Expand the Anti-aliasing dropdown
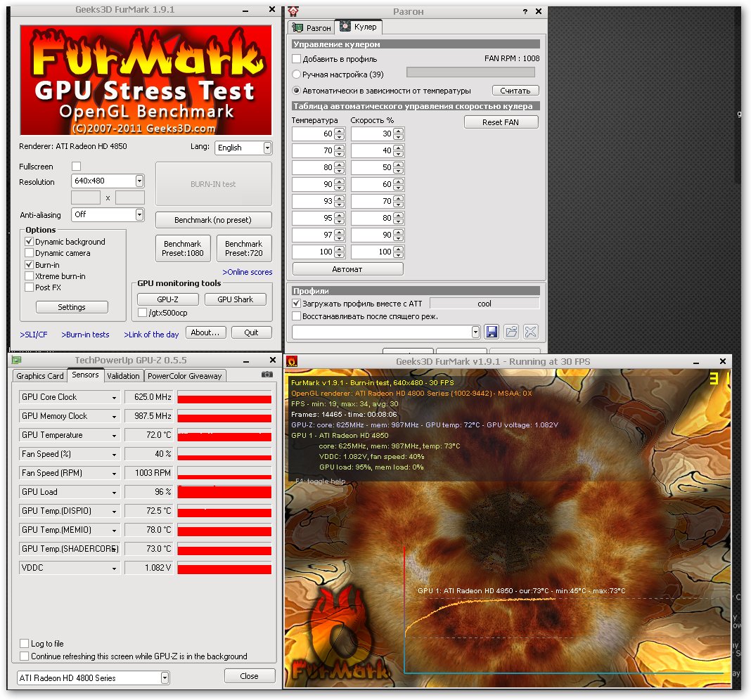The height and width of the screenshot is (700, 751). pyautogui.click(x=139, y=214)
